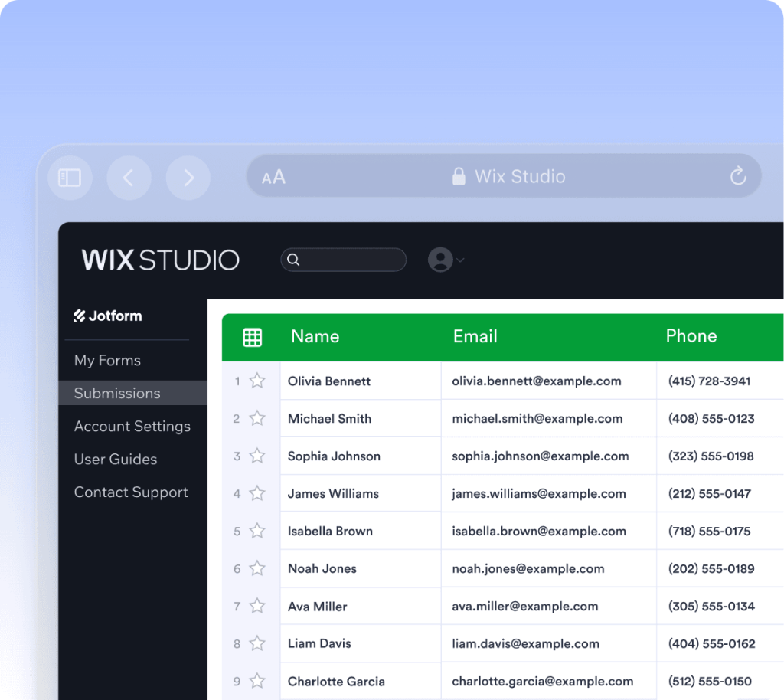784x700 pixels.
Task: Click olivia.bennett@example.com email cell
Action: [548, 381]
